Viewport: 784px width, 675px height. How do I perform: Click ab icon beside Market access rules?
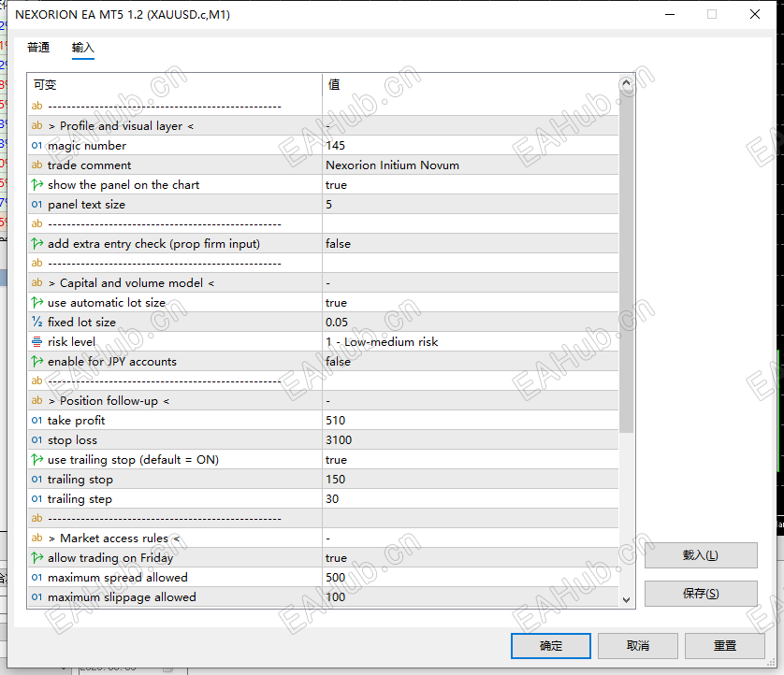point(36,539)
